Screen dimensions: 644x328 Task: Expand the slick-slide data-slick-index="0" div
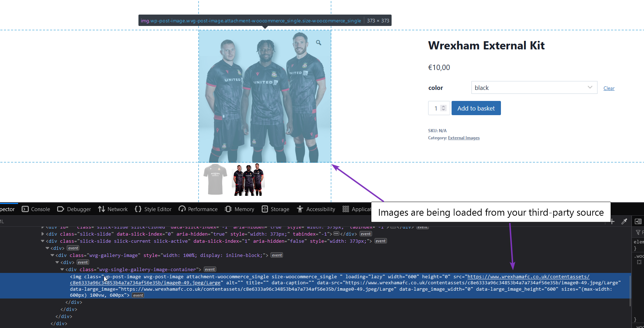pos(43,234)
